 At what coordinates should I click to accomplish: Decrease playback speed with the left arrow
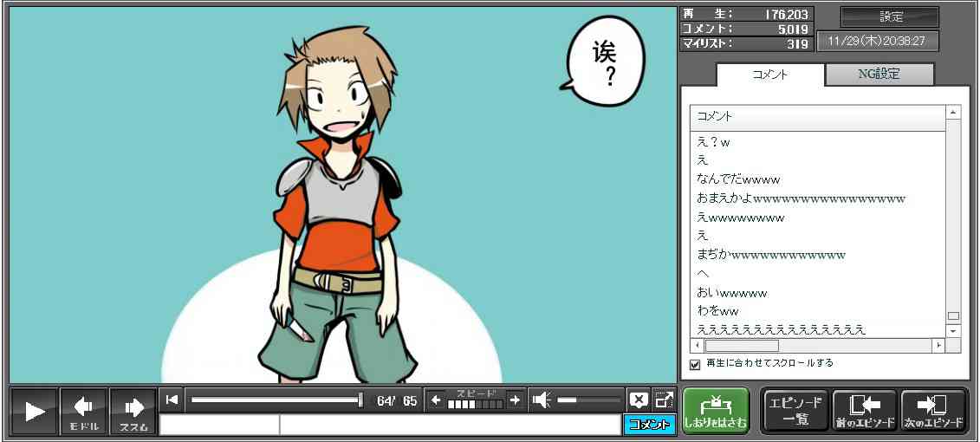click(x=436, y=400)
